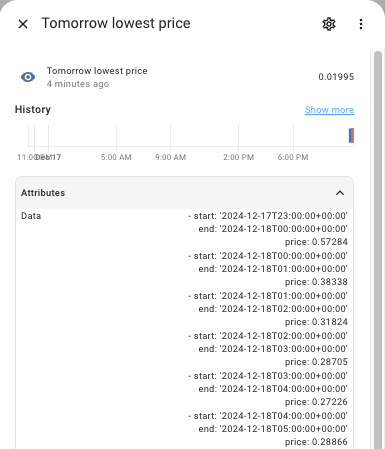The image size is (385, 449).
Task: Close the Tomorrow lowest price dialog
Action: 23,24
